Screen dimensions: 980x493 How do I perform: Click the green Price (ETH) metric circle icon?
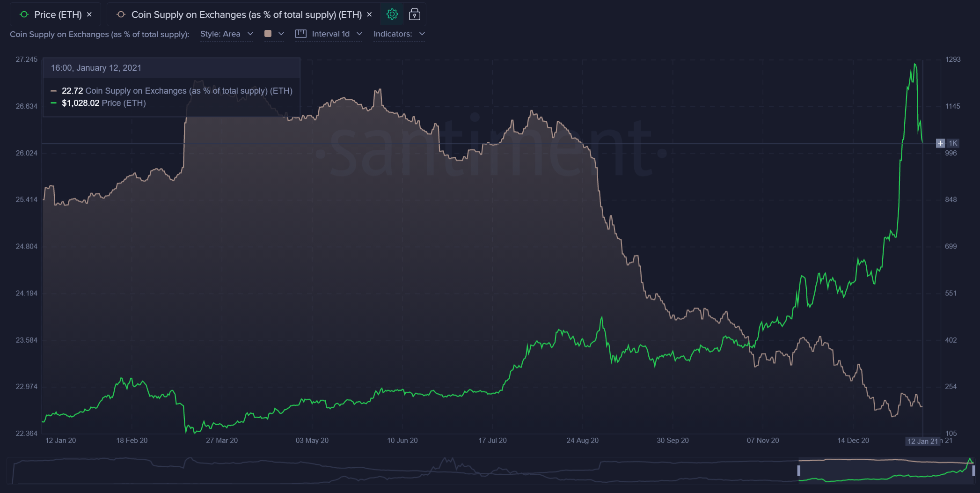click(24, 15)
